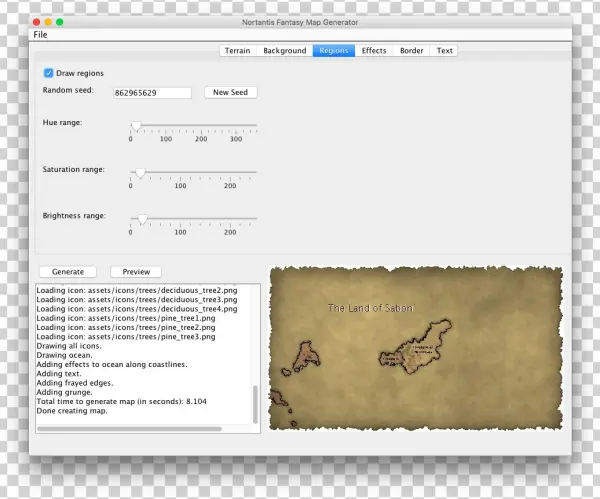Screen dimensions: 600x499
Task: Click the Generate button
Action: click(68, 272)
